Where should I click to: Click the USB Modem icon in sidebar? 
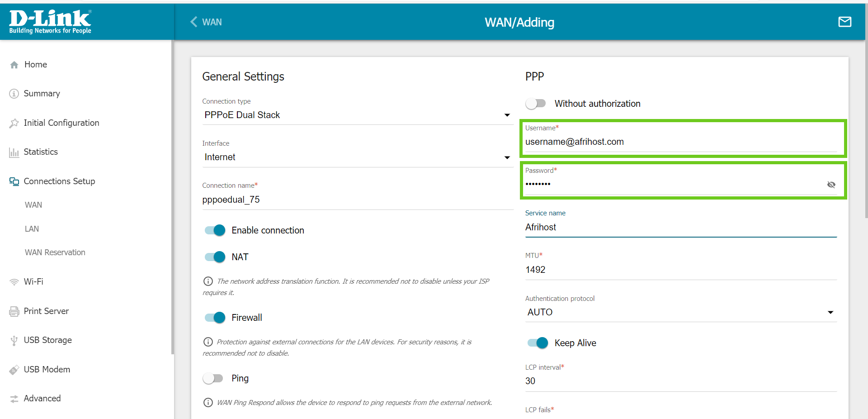coord(14,370)
